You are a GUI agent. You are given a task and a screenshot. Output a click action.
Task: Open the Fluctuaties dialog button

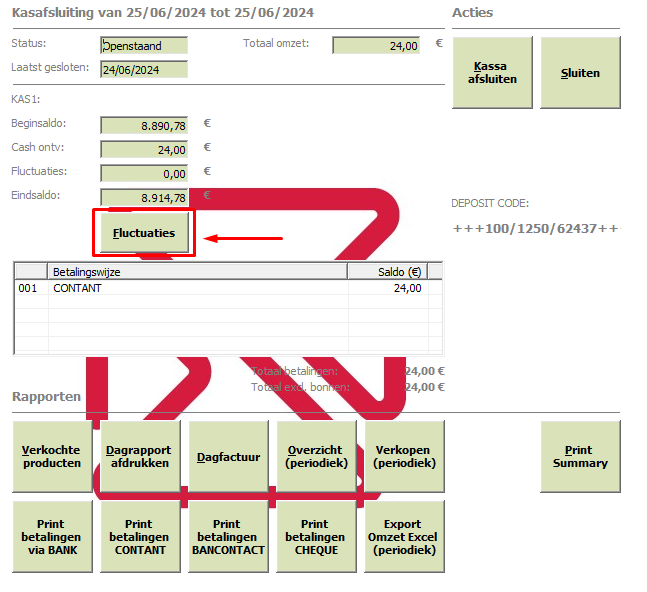click(x=144, y=233)
